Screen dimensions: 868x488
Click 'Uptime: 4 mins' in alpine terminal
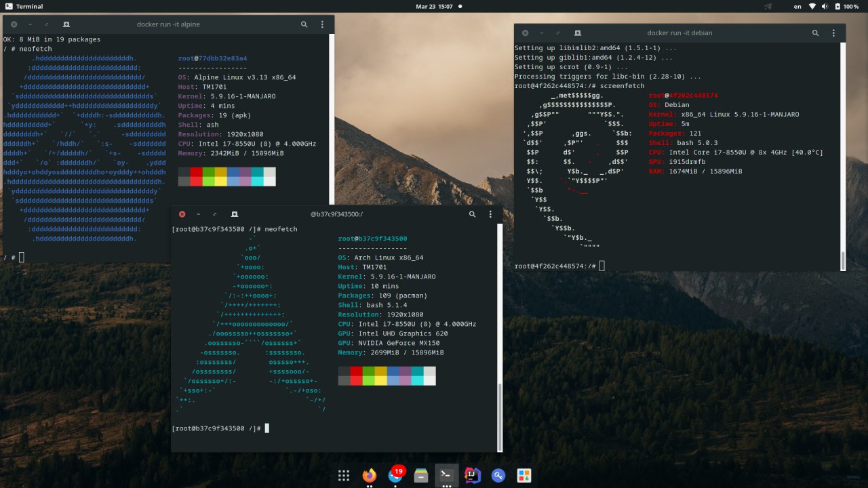pyautogui.click(x=207, y=106)
